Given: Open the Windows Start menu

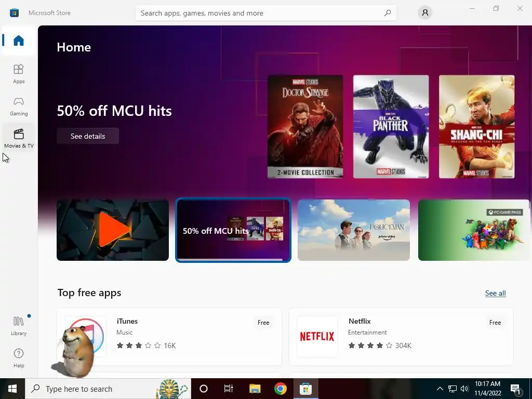Looking at the screenshot, I should [x=12, y=389].
